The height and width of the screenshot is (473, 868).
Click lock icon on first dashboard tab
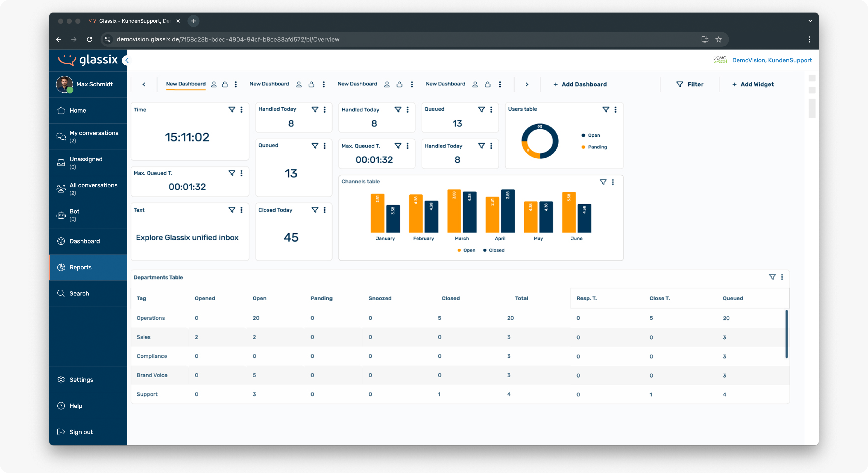coord(225,84)
